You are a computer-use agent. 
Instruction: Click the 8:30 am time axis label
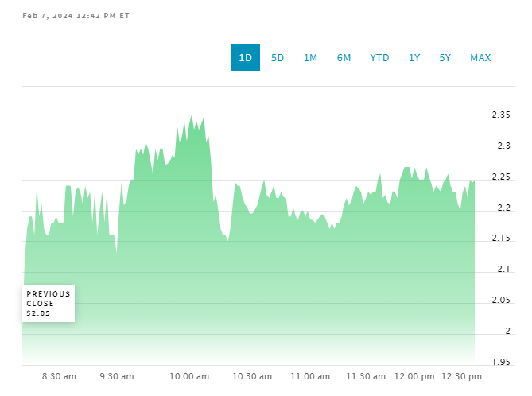click(59, 376)
